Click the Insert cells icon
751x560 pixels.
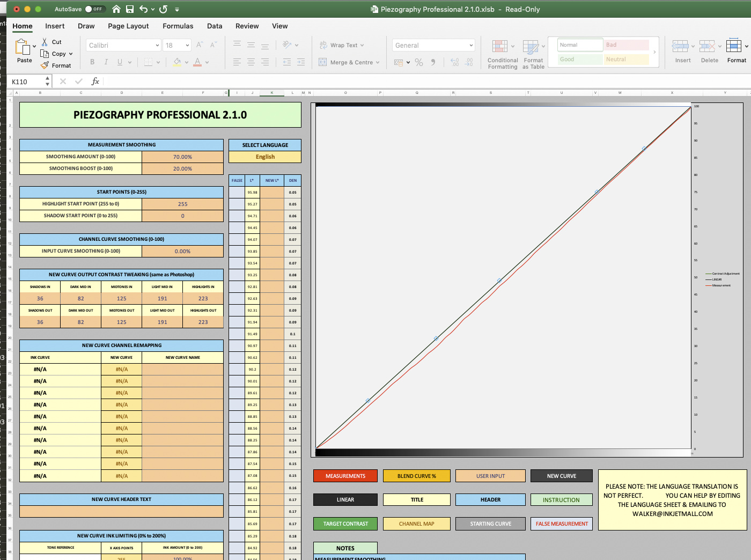[x=680, y=46]
